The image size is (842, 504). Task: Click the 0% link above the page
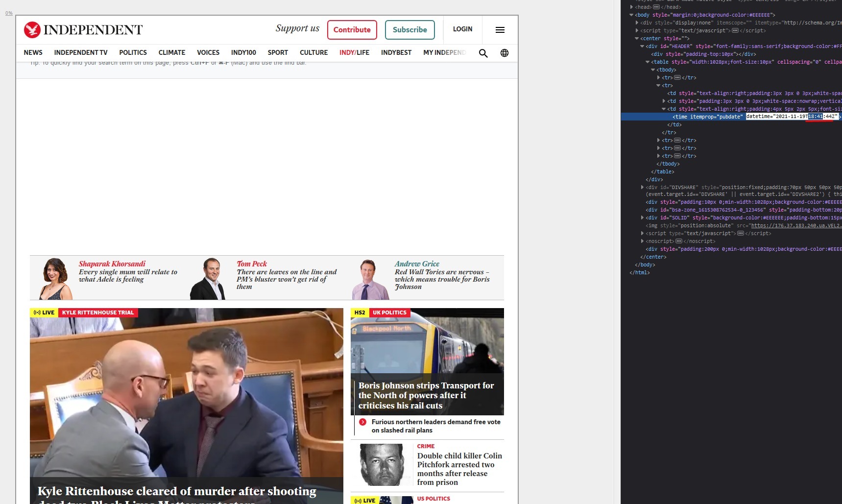pyautogui.click(x=9, y=13)
